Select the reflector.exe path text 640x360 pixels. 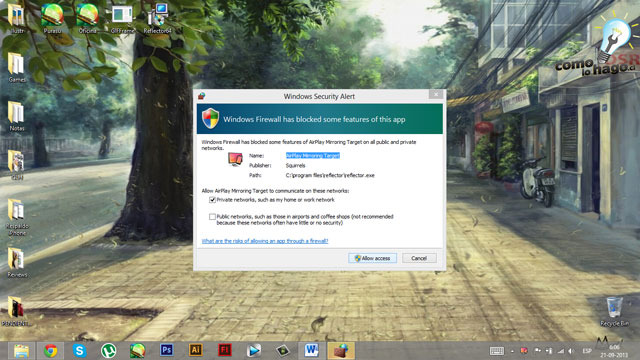click(x=330, y=175)
